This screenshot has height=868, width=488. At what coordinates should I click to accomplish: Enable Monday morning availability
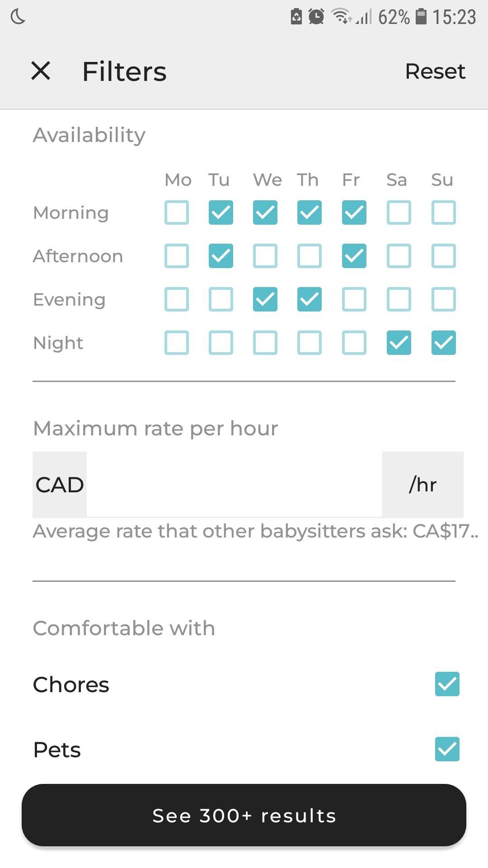[177, 212]
